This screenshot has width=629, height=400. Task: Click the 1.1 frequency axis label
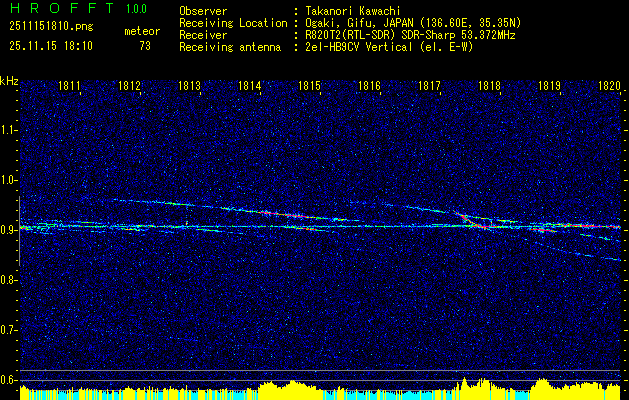point(9,130)
